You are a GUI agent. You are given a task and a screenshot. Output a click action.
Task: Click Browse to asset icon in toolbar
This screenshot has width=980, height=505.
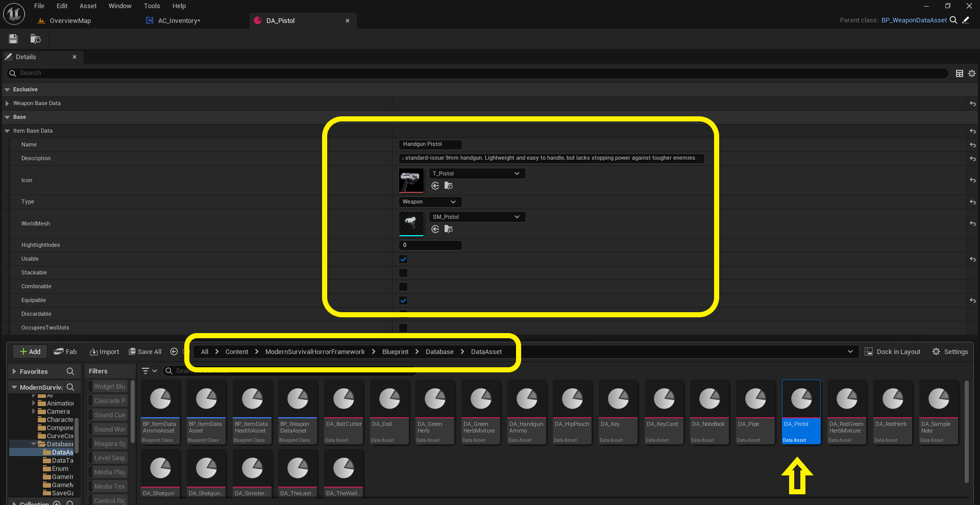click(35, 39)
